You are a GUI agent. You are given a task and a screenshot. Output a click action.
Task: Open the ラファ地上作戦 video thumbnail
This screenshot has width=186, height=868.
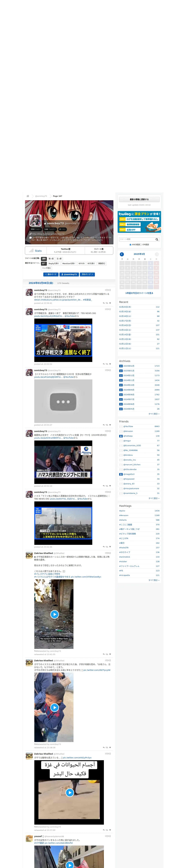pos(63,523)
